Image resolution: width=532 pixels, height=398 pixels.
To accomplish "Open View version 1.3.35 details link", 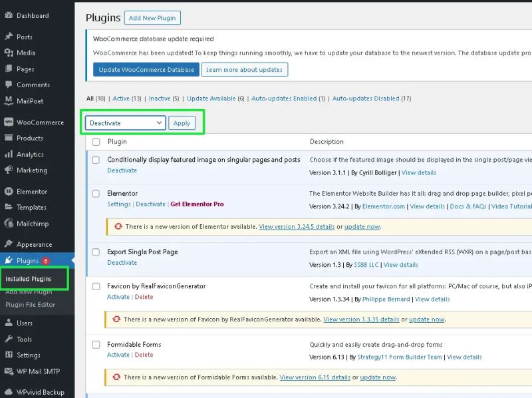I will (361, 319).
